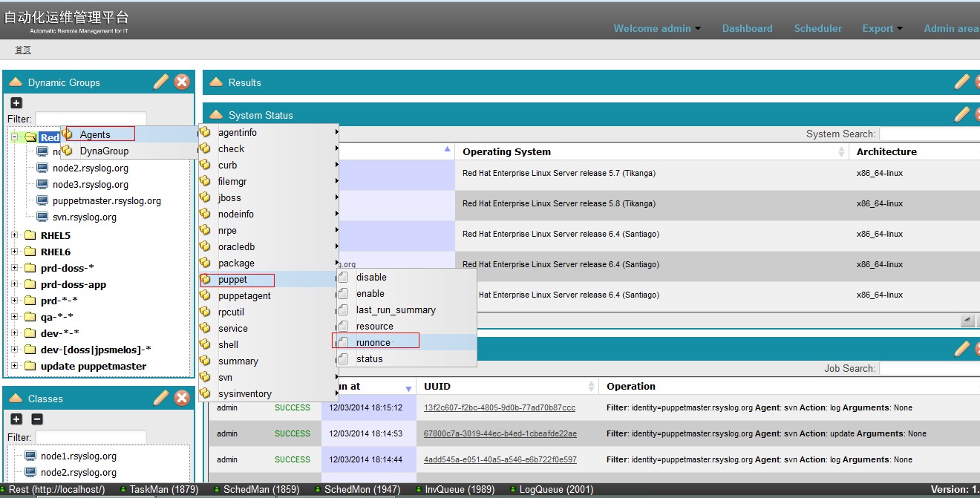Open the Admin area link
This screenshot has width=980, height=498.
(951, 28)
